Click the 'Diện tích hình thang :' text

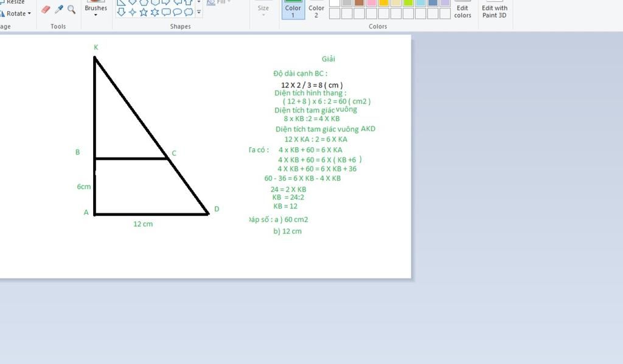pyautogui.click(x=310, y=93)
